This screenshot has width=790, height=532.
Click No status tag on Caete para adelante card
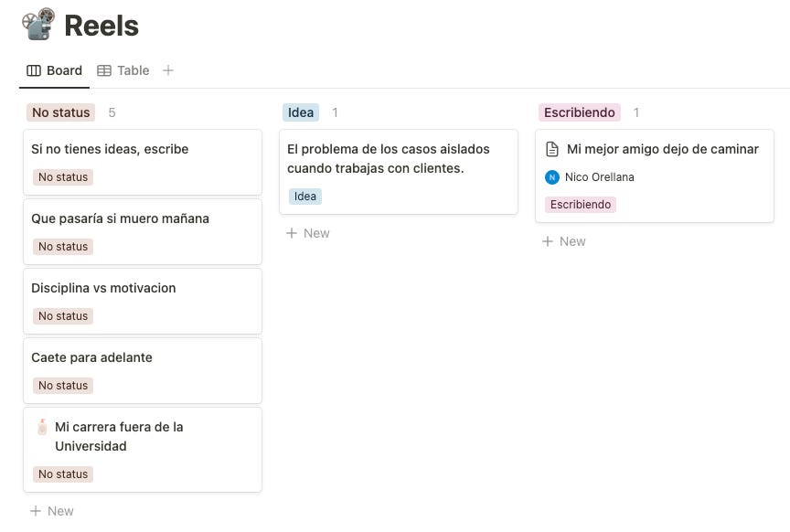tap(63, 386)
